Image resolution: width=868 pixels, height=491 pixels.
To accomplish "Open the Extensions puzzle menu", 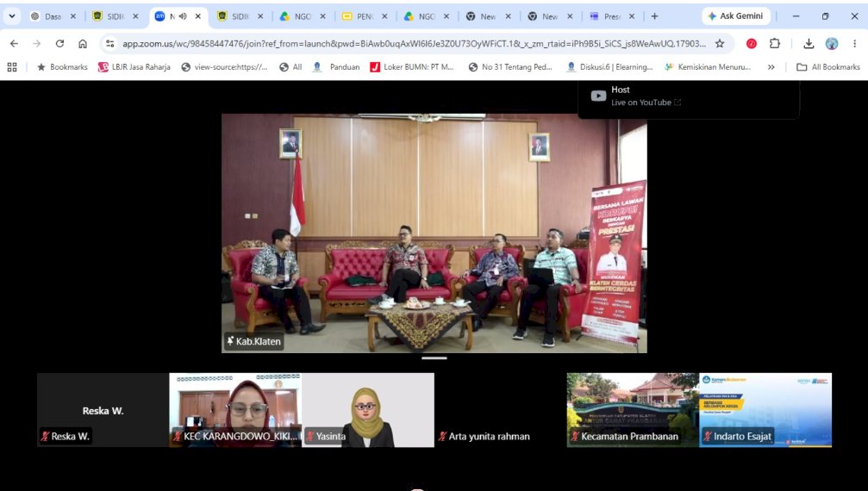I will coord(774,44).
